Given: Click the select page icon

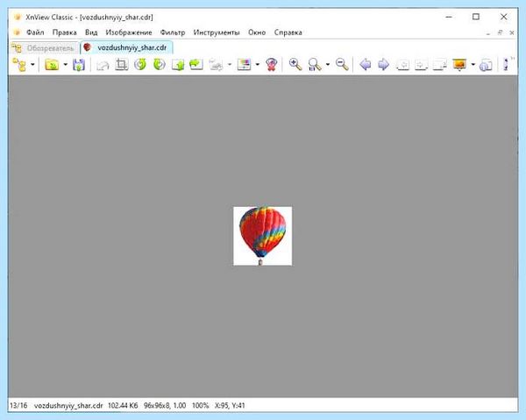Looking at the screenshot, I should [x=440, y=64].
